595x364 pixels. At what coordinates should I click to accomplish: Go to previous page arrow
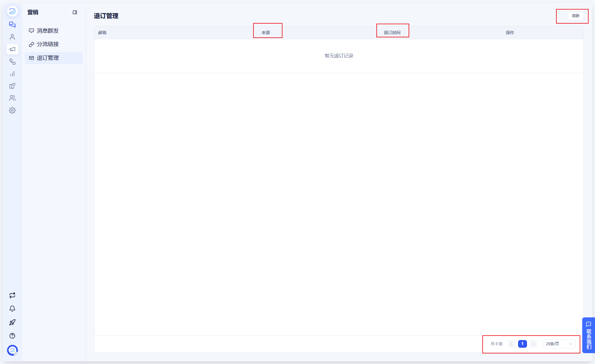(x=511, y=344)
